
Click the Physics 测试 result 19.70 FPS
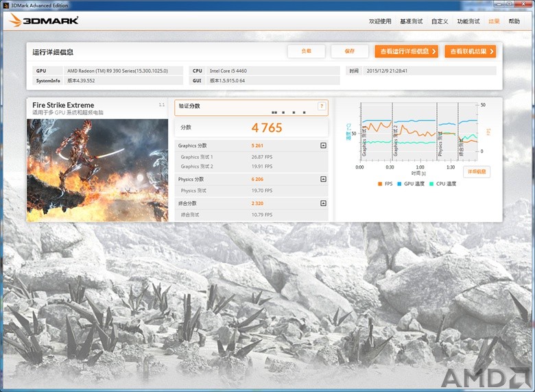point(262,191)
